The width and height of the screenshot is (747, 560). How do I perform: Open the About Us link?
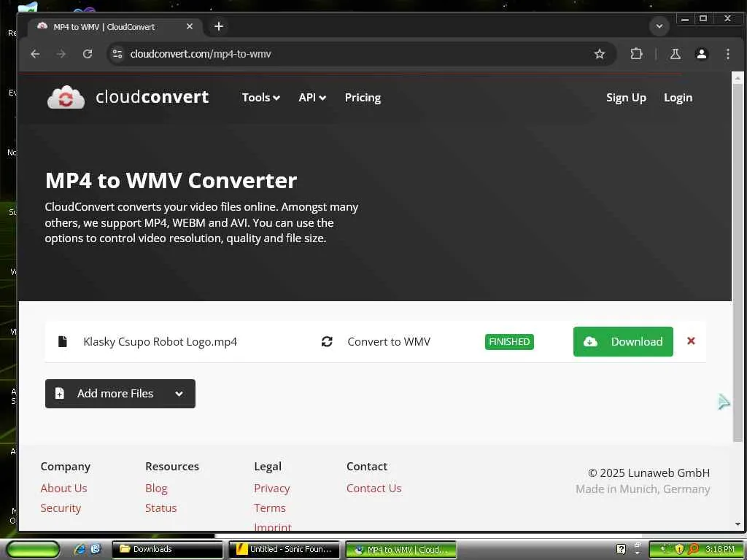click(64, 488)
